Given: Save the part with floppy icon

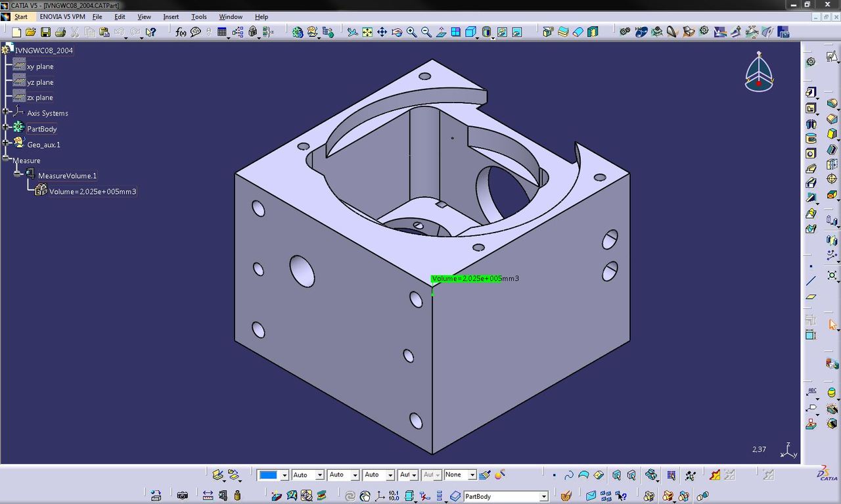Looking at the screenshot, I should [x=45, y=32].
